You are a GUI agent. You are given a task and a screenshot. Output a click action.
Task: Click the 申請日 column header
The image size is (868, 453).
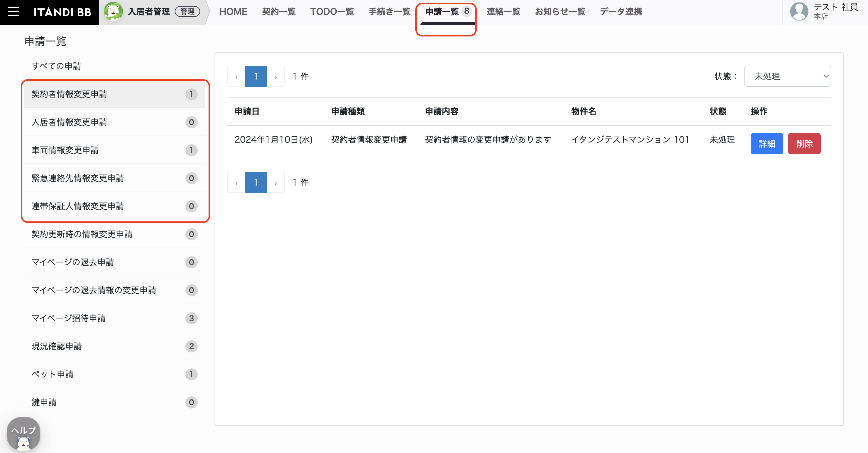[247, 111]
